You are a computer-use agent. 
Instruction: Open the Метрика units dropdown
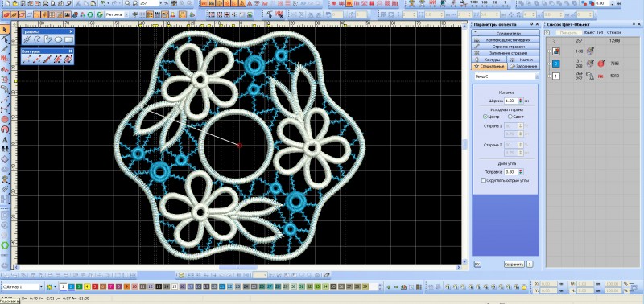pos(126,14)
